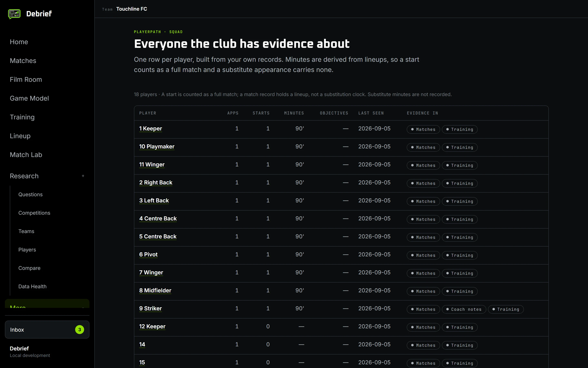Open the 10 Playmaker player profile

click(157, 147)
